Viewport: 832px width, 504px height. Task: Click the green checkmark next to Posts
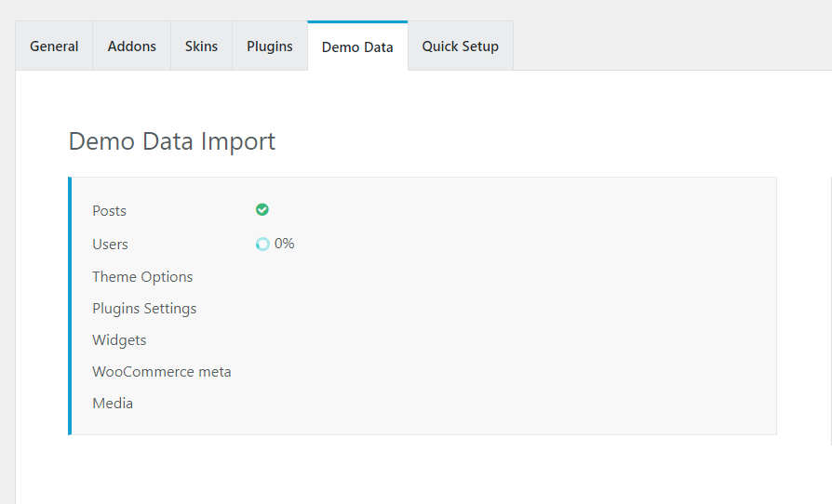point(262,210)
